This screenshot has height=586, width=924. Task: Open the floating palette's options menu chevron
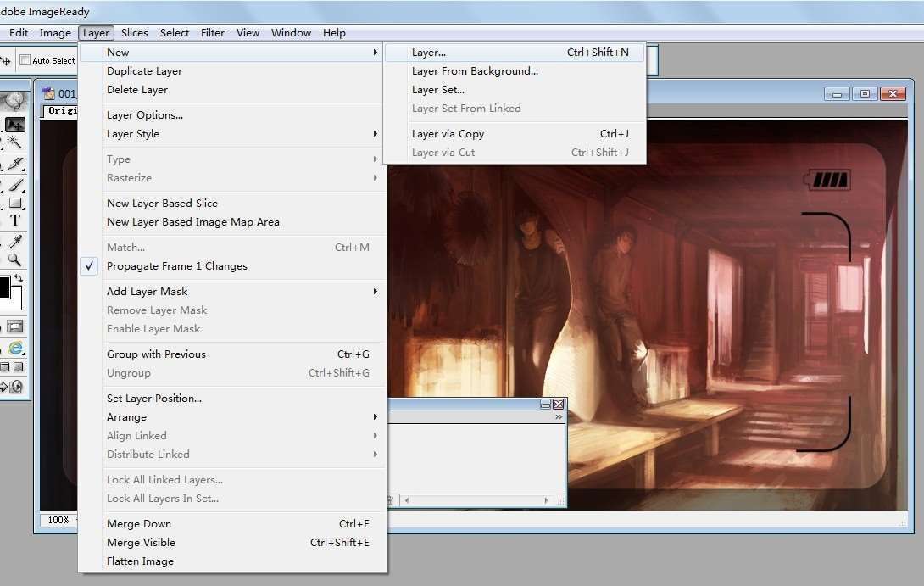(558, 416)
